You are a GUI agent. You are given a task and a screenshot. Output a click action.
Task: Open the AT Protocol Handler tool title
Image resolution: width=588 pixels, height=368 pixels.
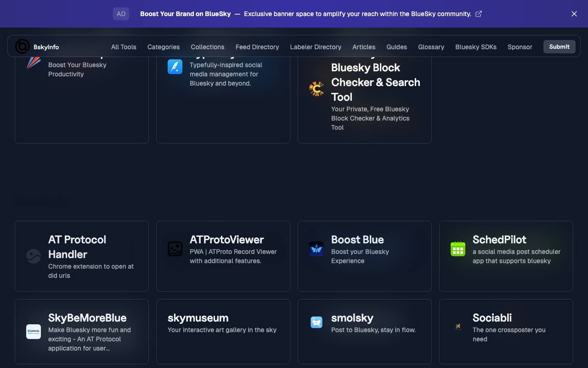point(77,247)
